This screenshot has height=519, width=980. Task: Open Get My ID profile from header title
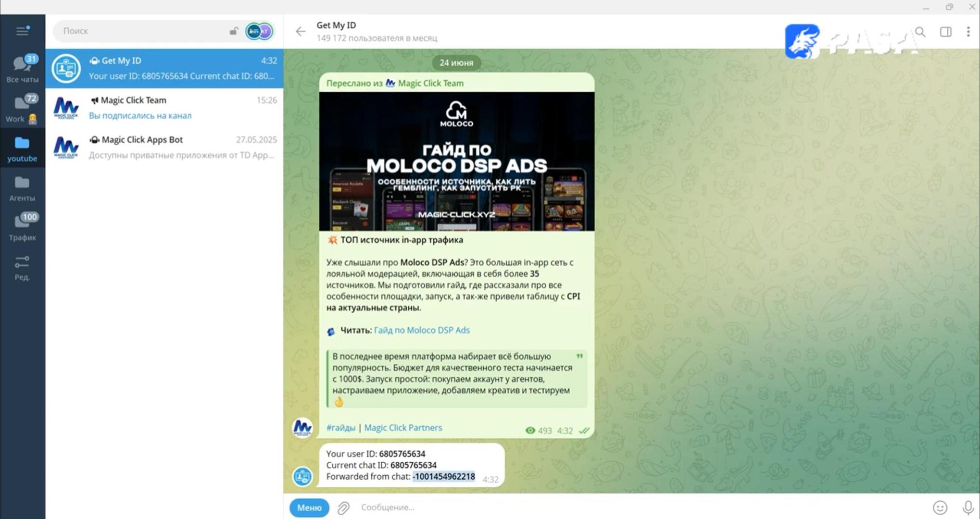(x=336, y=25)
